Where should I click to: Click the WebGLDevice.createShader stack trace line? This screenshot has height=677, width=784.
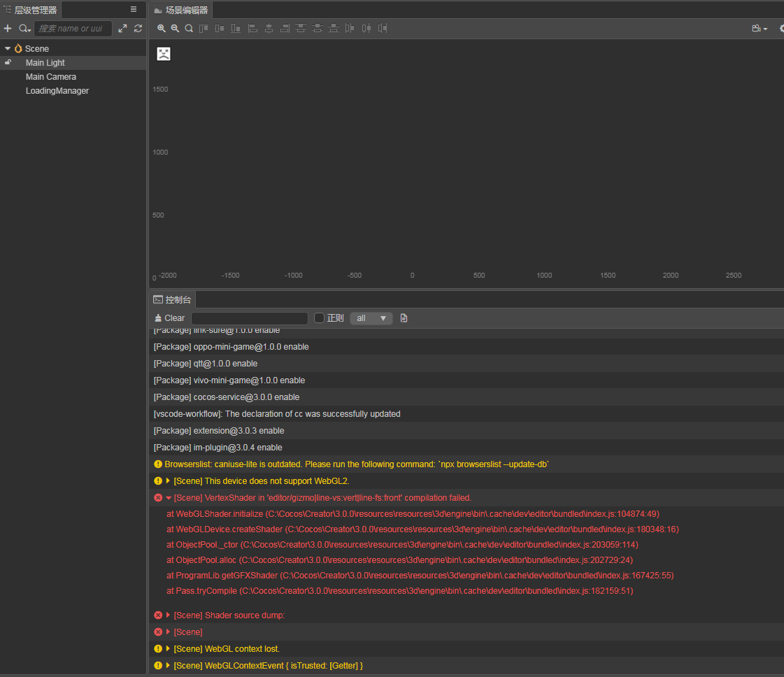[422, 529]
